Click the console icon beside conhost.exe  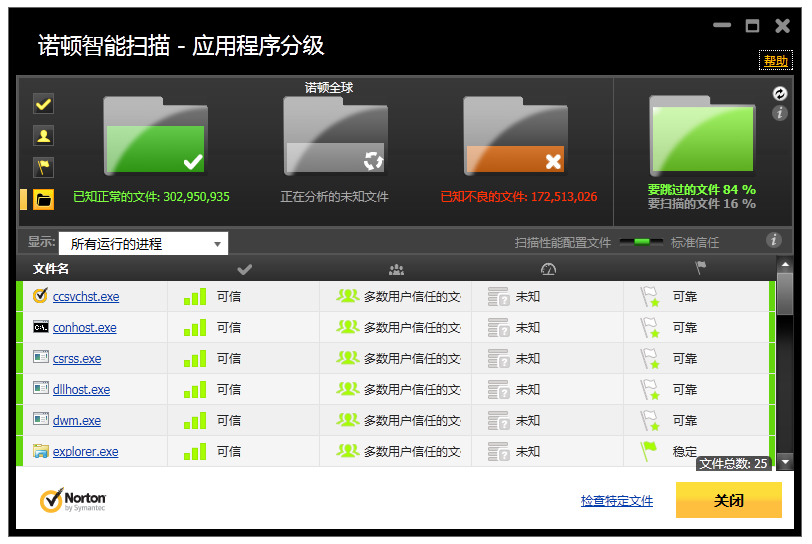tap(41, 327)
